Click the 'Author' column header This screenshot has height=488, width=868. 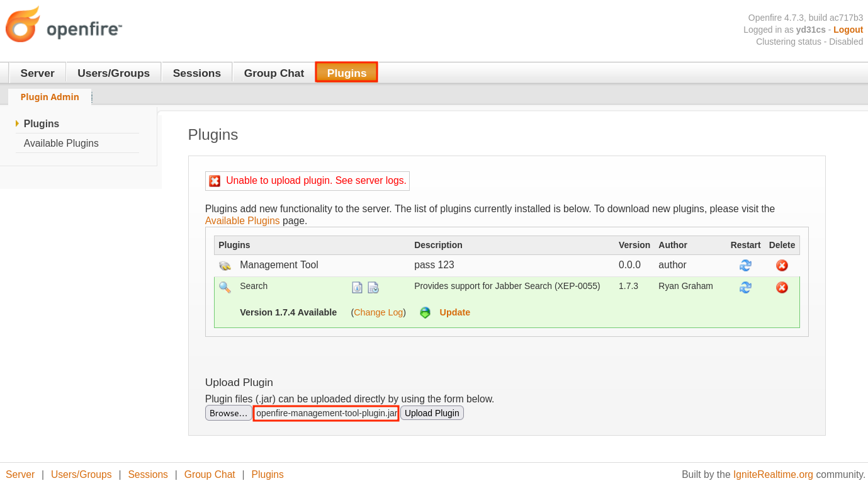pyautogui.click(x=673, y=245)
